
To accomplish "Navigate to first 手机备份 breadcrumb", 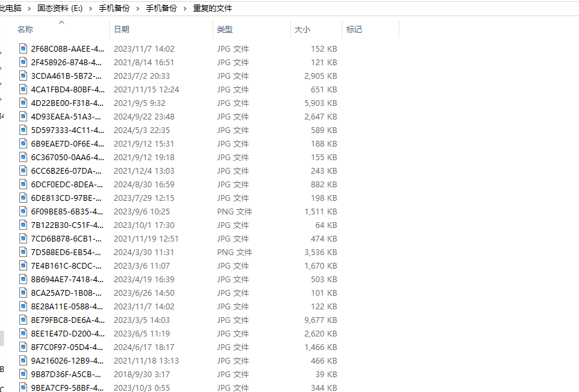I will click(114, 8).
